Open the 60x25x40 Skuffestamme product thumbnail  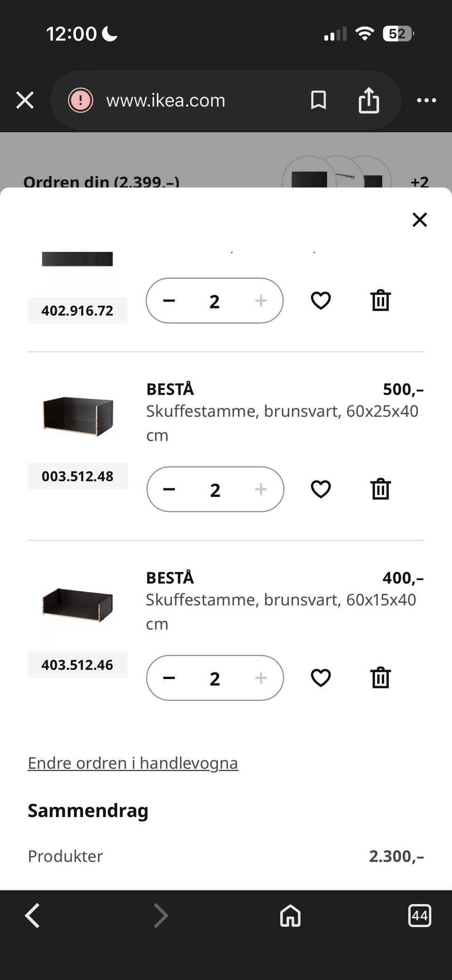coord(78,414)
